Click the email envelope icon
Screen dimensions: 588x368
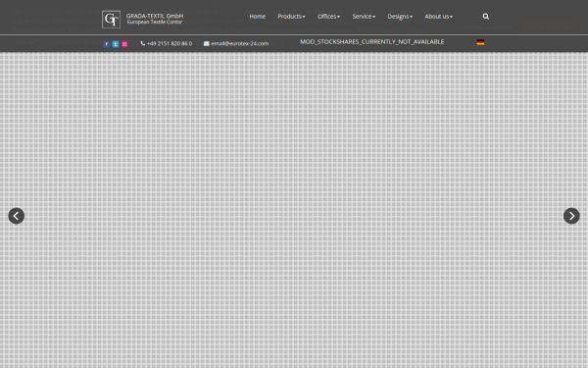click(x=206, y=43)
